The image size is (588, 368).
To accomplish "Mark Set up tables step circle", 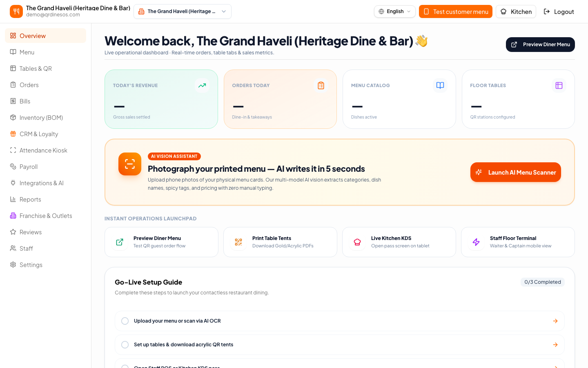I will click(x=125, y=345).
